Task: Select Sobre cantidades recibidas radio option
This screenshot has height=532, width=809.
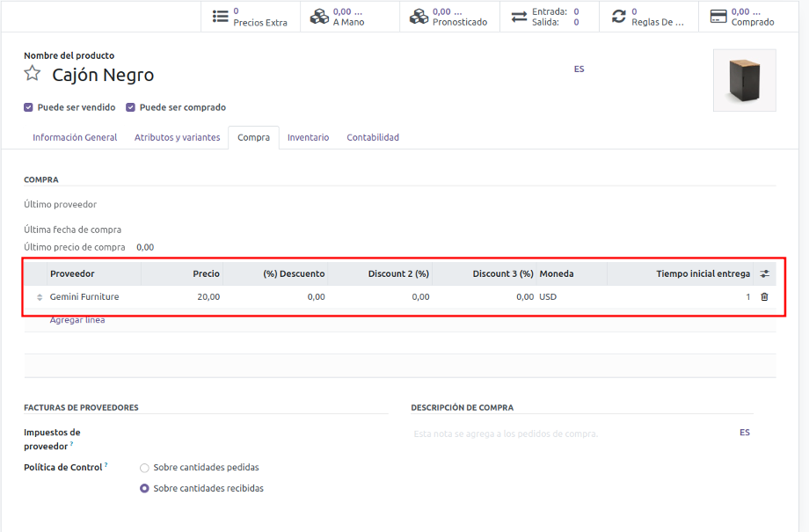Action: (144, 488)
